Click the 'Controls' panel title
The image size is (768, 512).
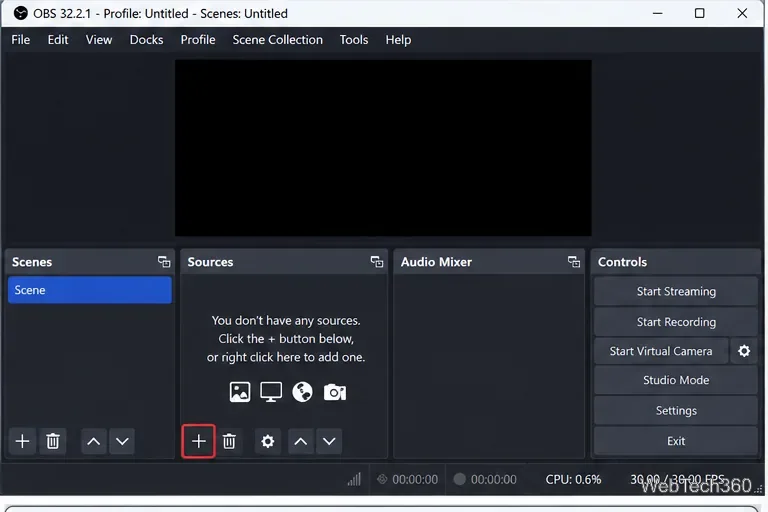622,262
